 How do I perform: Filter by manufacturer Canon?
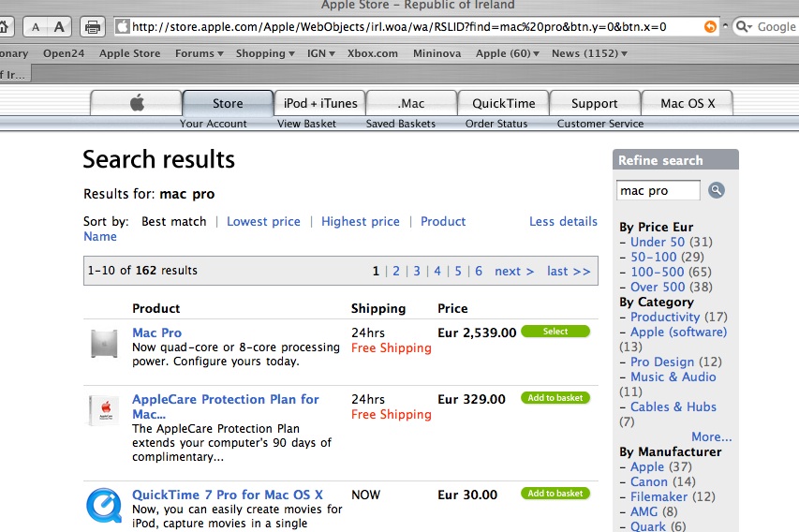pyautogui.click(x=649, y=482)
